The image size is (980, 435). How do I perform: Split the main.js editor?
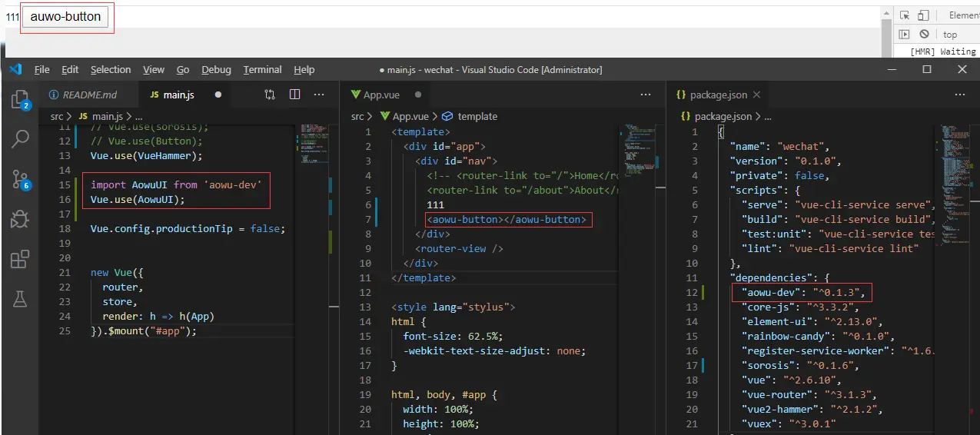(294, 95)
